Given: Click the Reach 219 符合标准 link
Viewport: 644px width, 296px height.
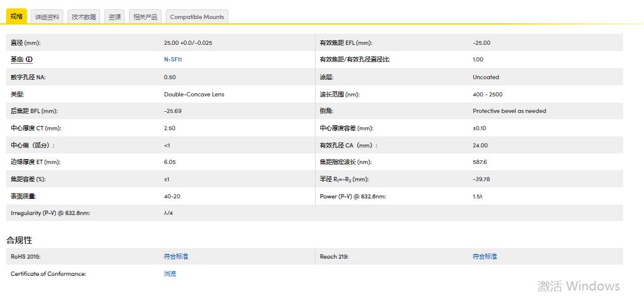Looking at the screenshot, I should pyautogui.click(x=484, y=257).
